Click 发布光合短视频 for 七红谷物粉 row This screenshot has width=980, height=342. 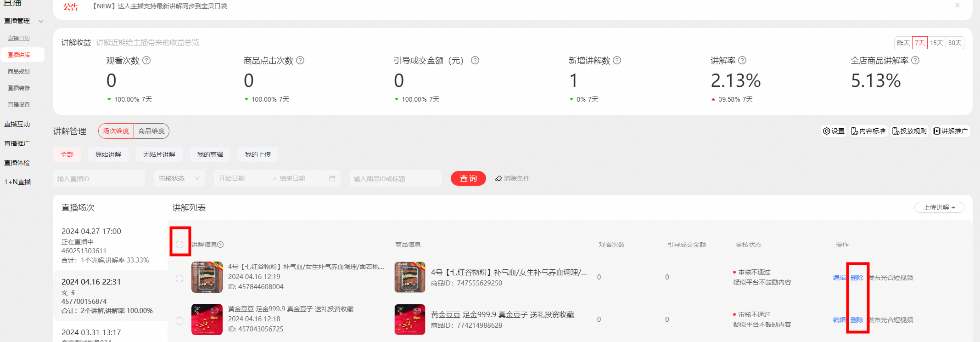(x=890, y=278)
